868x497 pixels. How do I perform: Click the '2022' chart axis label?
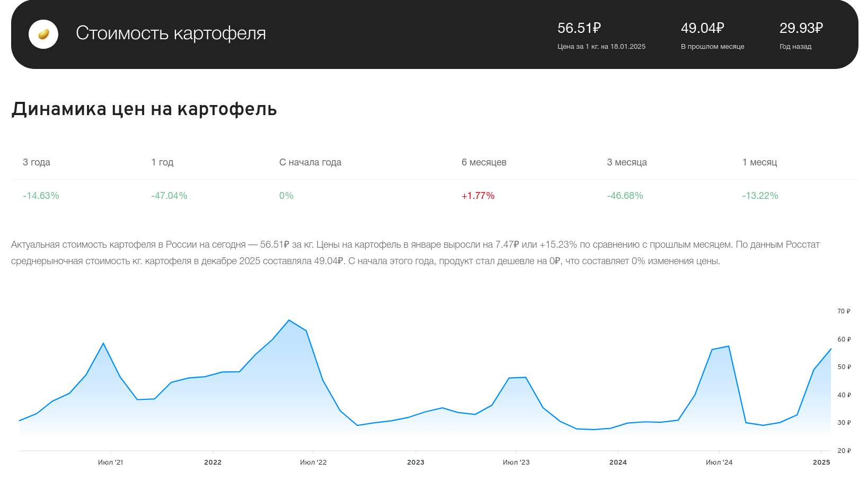point(212,463)
